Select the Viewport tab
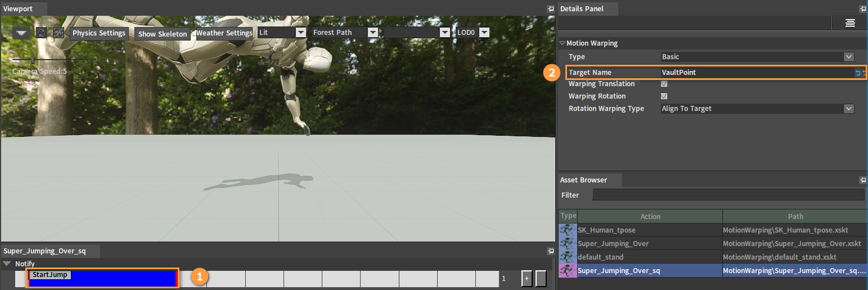The width and height of the screenshot is (868, 290). 24,8
